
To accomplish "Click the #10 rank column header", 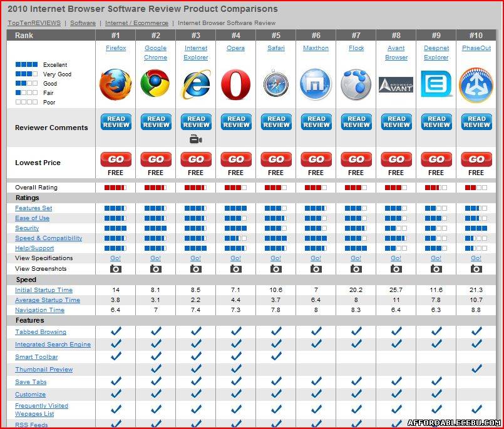I will pos(476,35).
